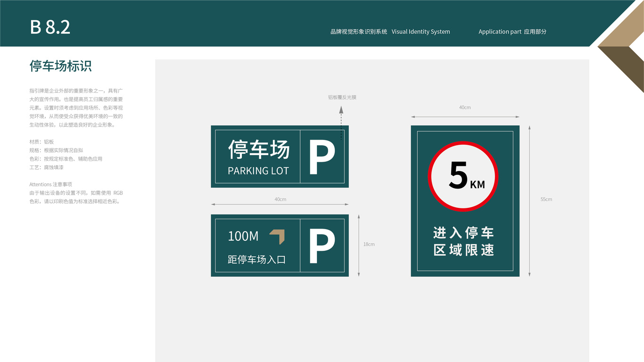Click the 色彩：按规定标准色、辅助色应用 line

pos(66,159)
